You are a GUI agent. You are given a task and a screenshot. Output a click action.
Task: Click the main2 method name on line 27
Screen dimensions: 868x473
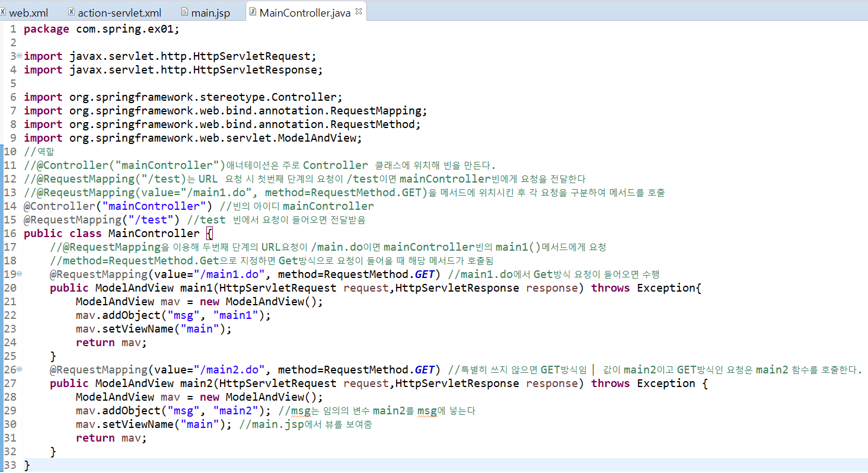[x=196, y=383]
